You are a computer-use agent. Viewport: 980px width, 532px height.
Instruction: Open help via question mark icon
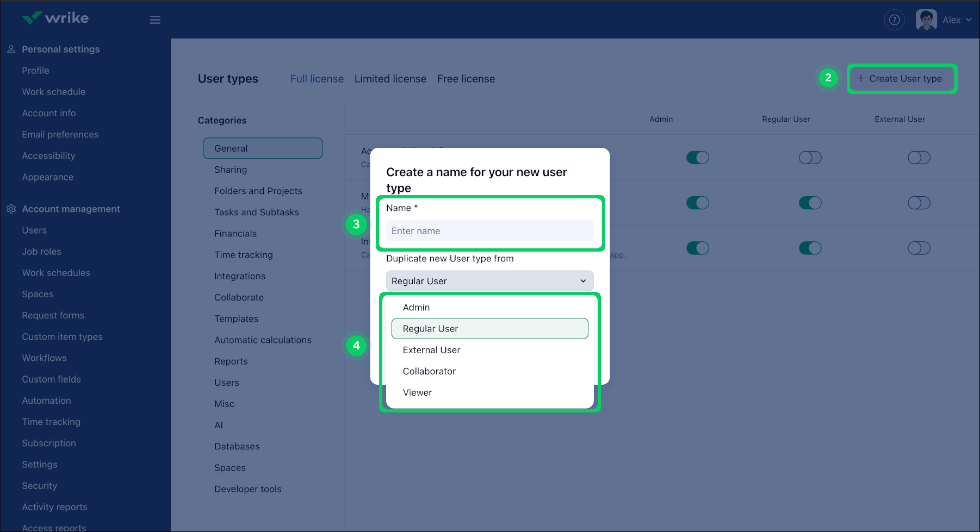click(894, 20)
